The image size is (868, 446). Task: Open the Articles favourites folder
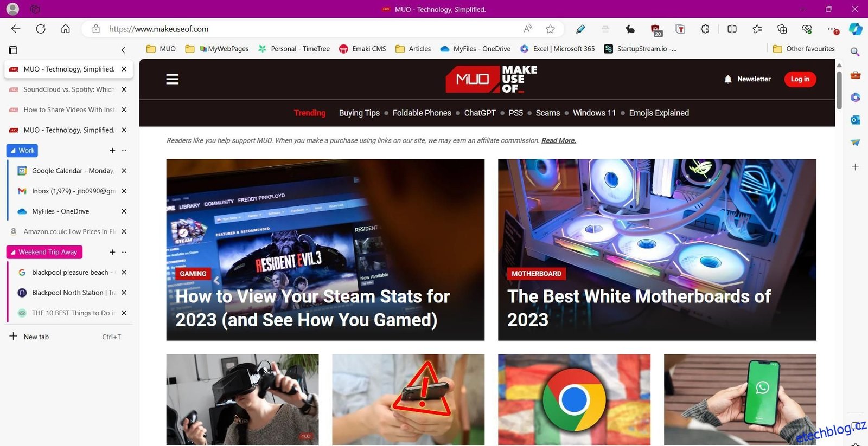pos(413,49)
